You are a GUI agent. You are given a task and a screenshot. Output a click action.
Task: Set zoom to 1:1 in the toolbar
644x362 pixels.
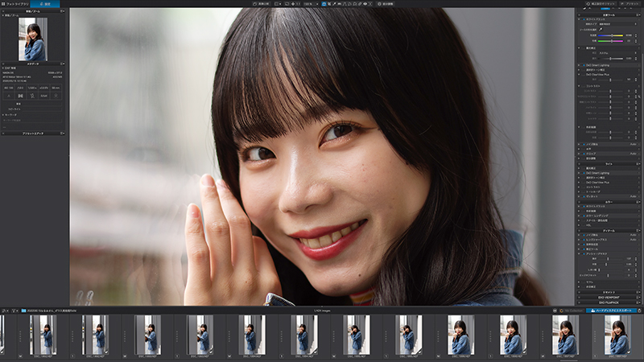[299, 4]
